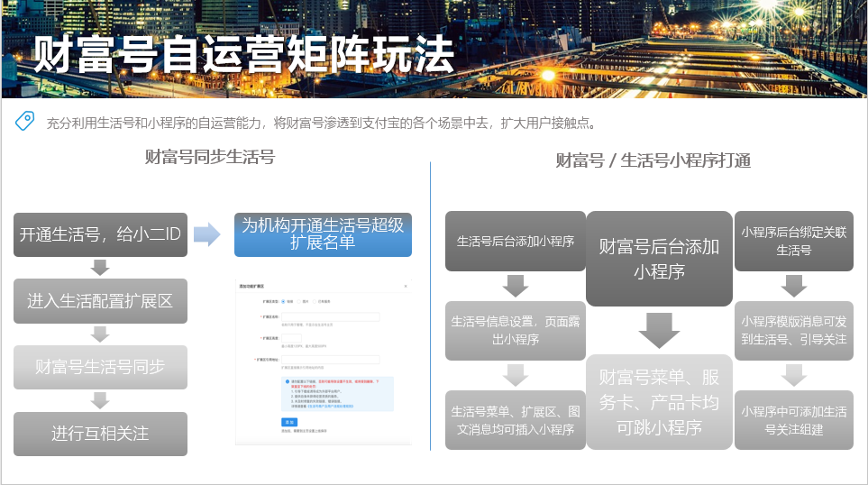868x485 pixels.
Task: Select the blue 为机构开通生活号超级扩展名单 box
Action: tap(323, 234)
